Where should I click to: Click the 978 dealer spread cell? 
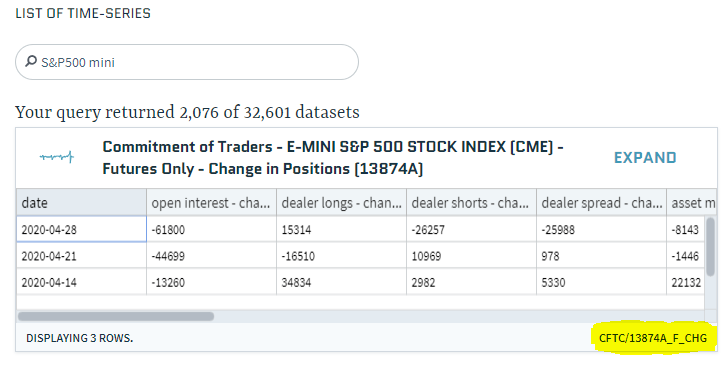601,256
